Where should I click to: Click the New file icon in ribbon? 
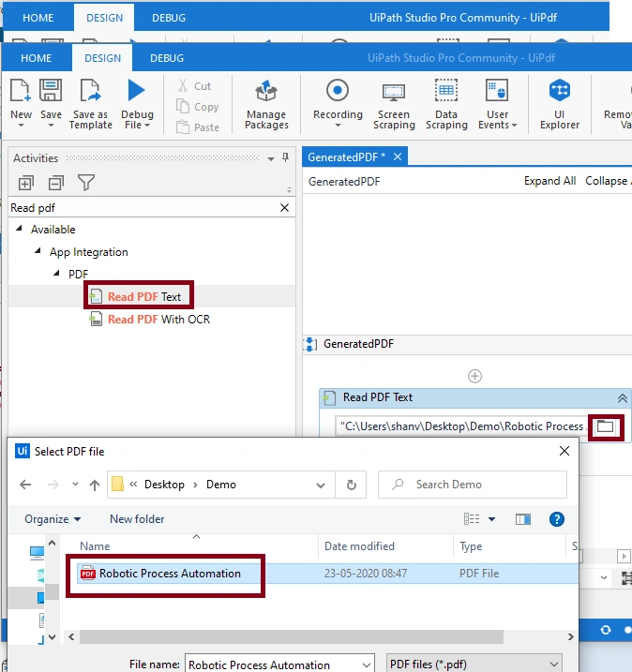pos(21,91)
